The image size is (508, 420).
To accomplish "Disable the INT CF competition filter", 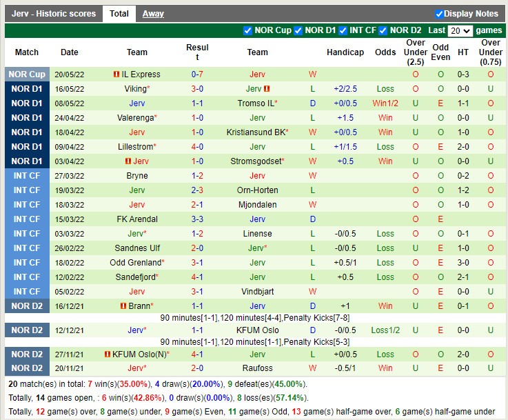I will [343, 30].
